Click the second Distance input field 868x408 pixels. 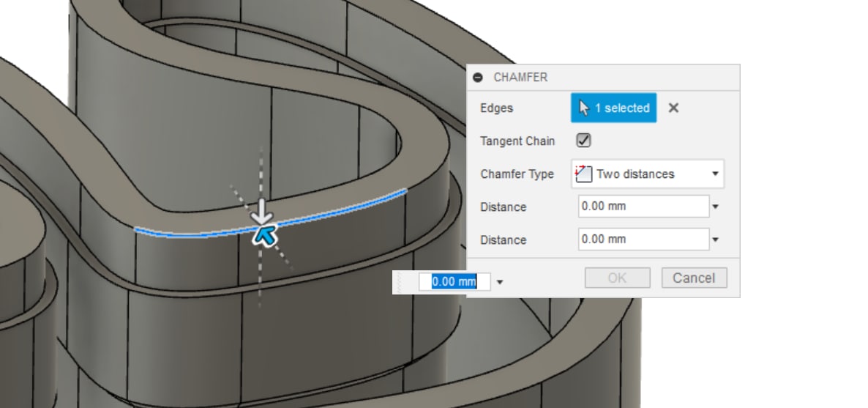pos(644,239)
